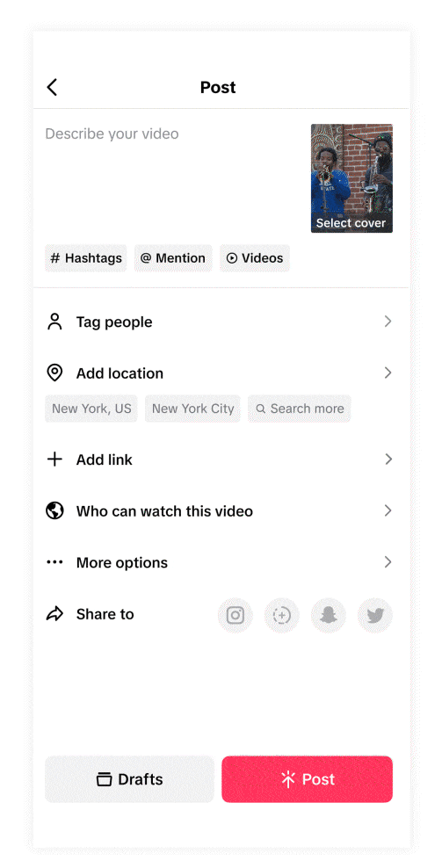Click the Share to arrow icon
Image resolution: width=442 pixels, height=868 pixels.
(x=54, y=614)
